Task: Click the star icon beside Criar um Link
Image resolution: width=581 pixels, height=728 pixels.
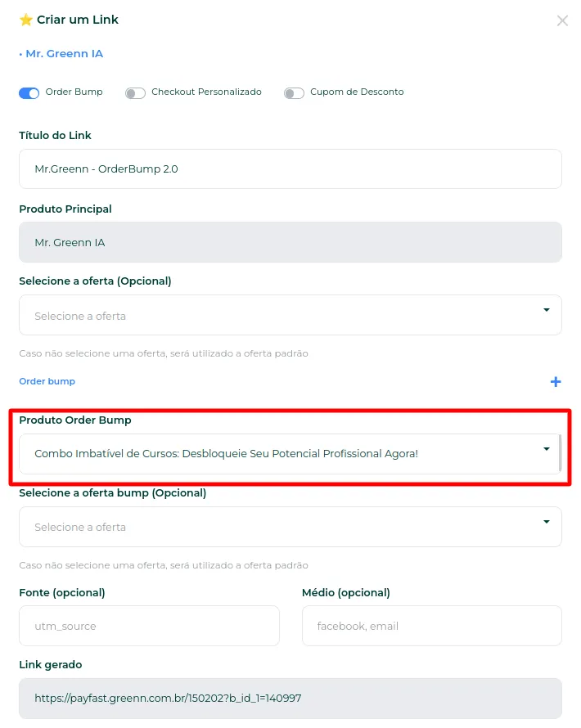Action: (26, 20)
